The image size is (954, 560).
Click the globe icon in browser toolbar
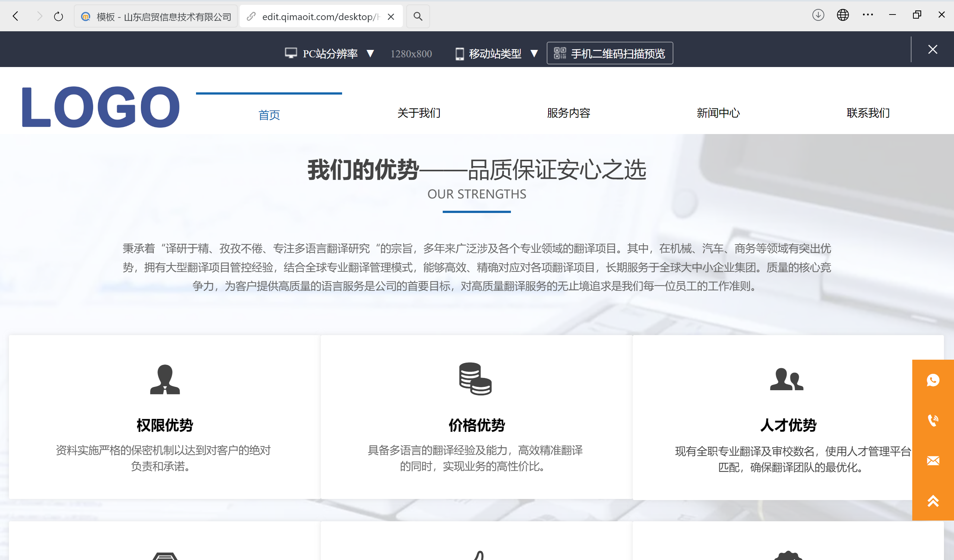[x=843, y=15]
